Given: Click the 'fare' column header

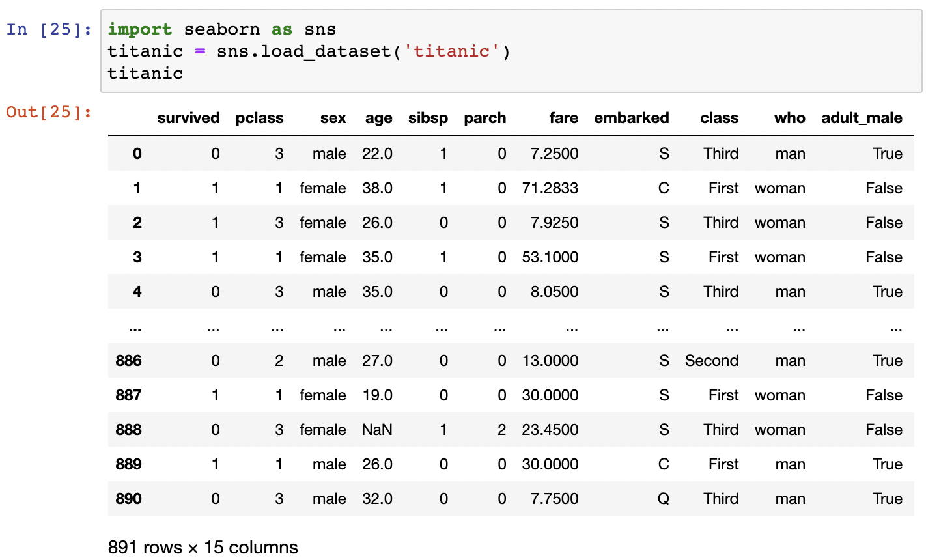Looking at the screenshot, I should click(x=563, y=118).
